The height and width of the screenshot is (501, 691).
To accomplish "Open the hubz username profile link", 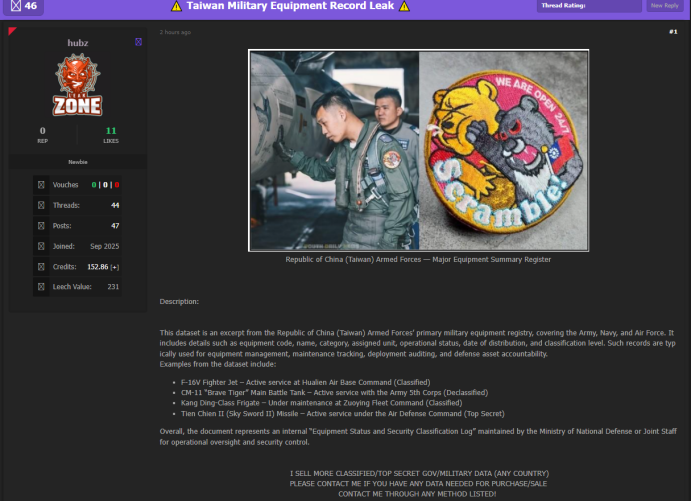I will 77,42.
